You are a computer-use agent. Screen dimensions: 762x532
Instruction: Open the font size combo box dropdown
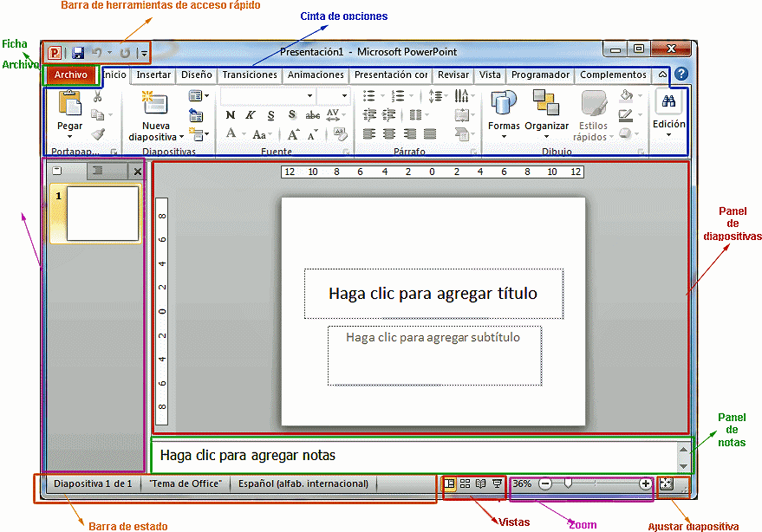pos(344,95)
